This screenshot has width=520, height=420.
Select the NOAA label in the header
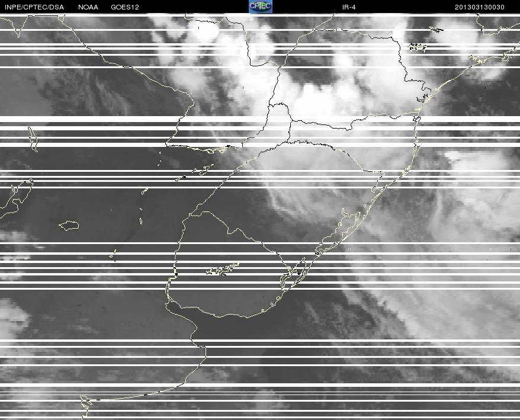(88, 7)
